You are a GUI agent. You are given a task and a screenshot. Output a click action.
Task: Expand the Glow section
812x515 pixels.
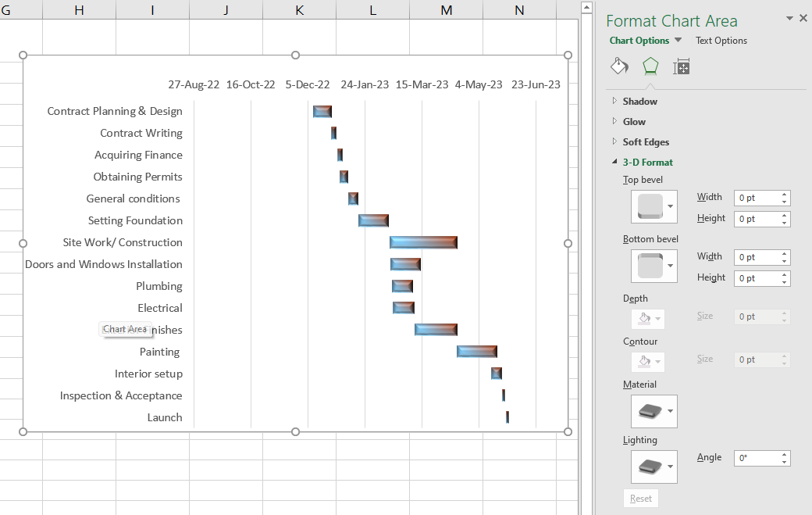click(x=634, y=122)
